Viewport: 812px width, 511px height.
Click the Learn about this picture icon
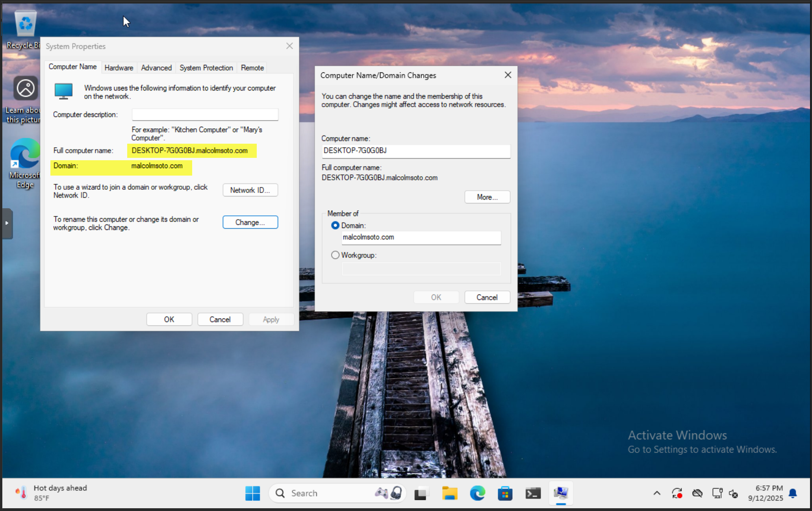(x=25, y=89)
